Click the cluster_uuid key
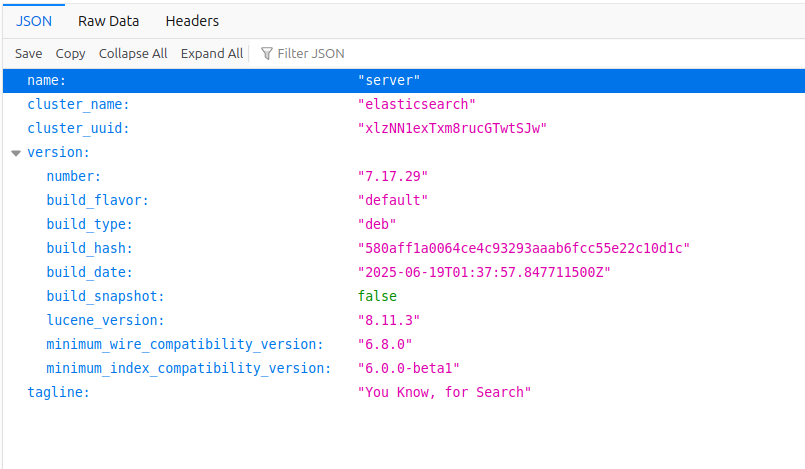Screen dimensions: 805x469 point(78,128)
